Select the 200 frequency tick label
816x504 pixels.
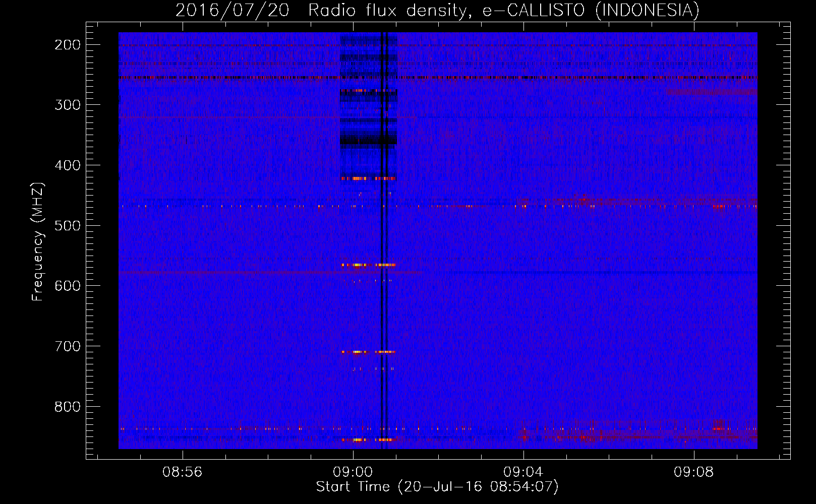(x=68, y=45)
